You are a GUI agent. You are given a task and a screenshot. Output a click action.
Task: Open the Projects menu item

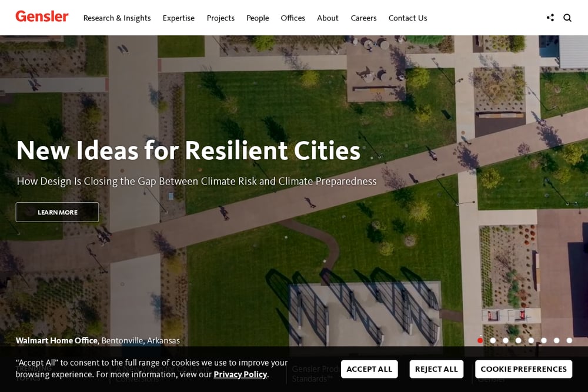[x=220, y=18]
